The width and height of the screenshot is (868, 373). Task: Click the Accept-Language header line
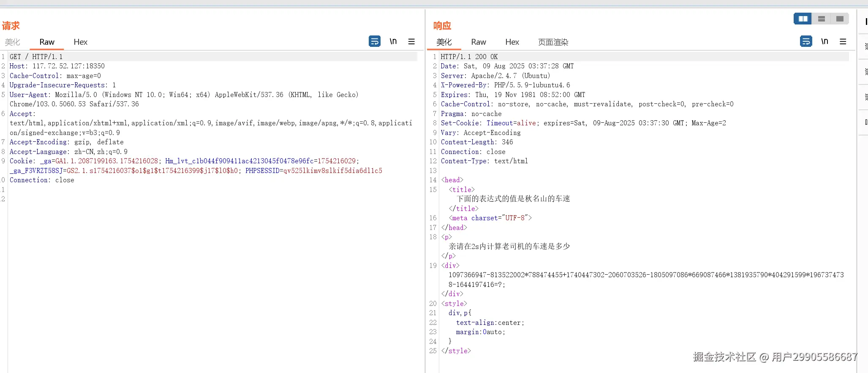[68, 151]
